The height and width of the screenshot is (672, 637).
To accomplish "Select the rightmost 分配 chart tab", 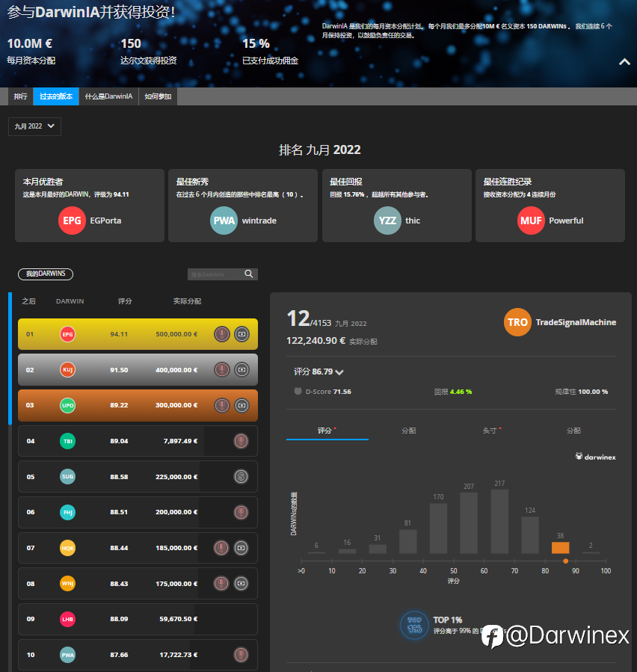I will [x=574, y=431].
